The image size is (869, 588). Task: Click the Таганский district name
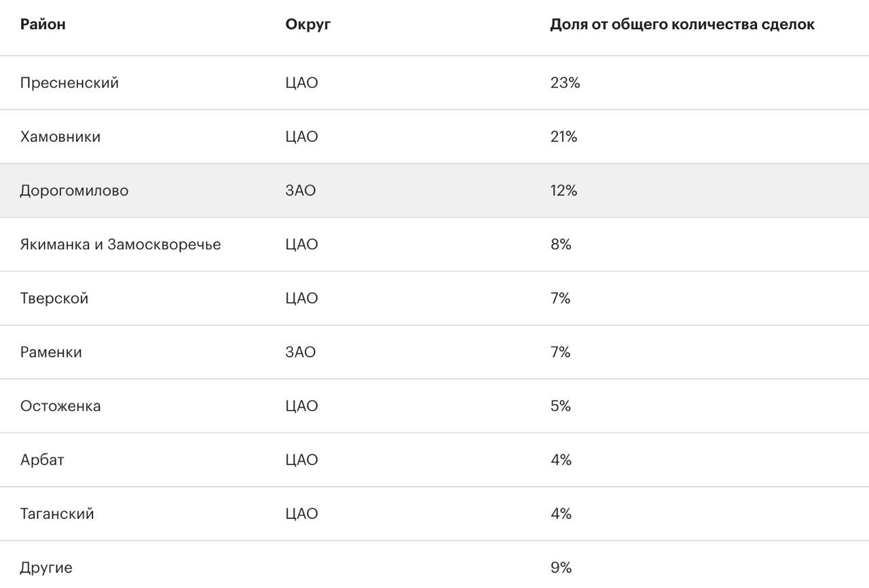pyautogui.click(x=57, y=513)
